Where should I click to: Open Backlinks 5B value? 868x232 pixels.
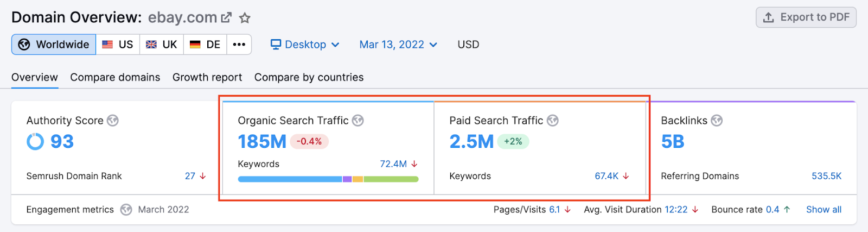(673, 142)
